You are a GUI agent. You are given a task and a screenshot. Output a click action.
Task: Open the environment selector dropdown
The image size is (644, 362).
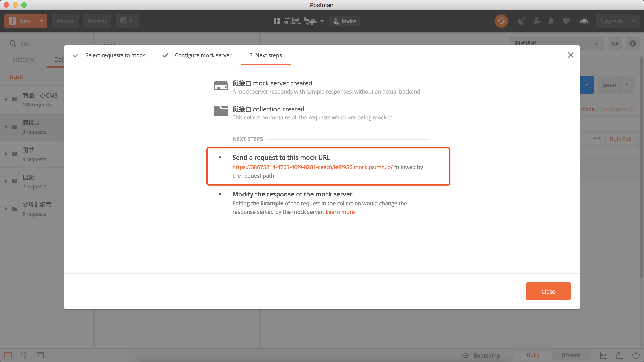[x=557, y=44]
